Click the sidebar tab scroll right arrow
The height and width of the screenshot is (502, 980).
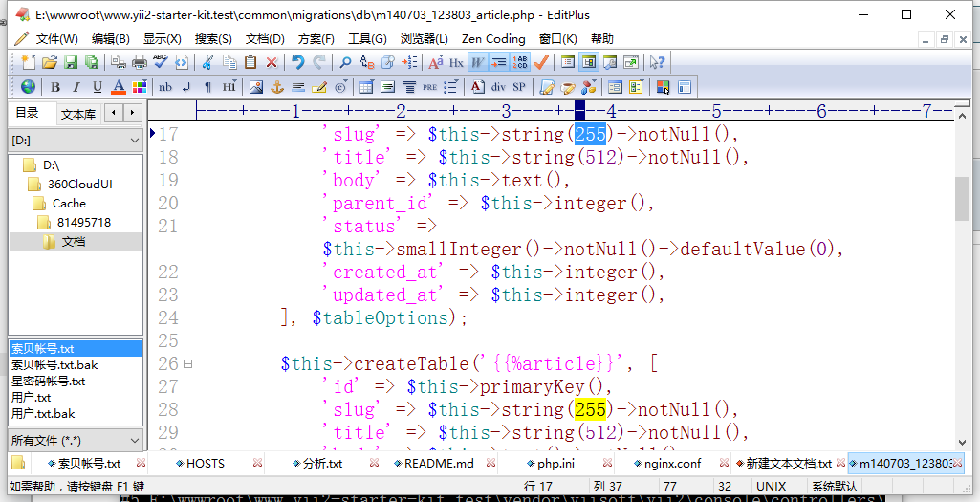click(132, 113)
